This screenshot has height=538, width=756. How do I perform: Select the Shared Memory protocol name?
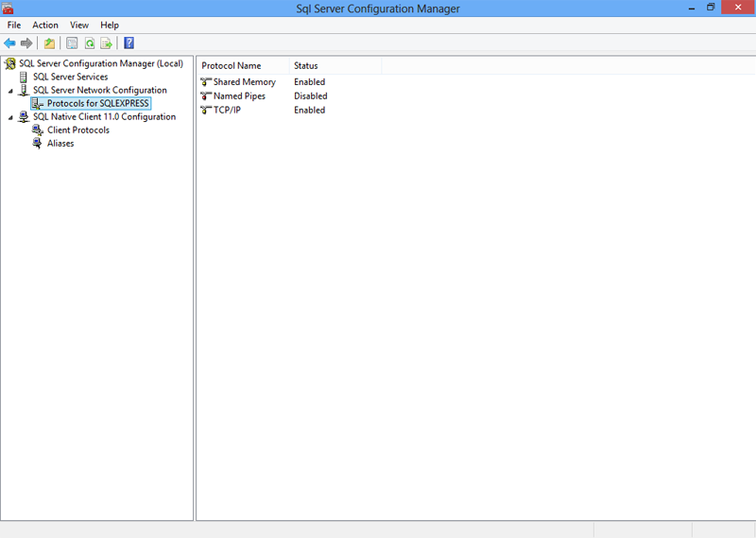pyautogui.click(x=245, y=82)
